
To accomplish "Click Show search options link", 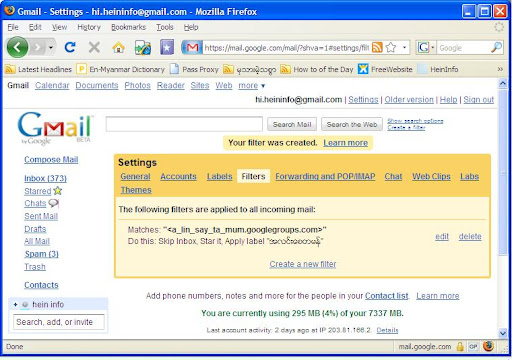I will click(415, 121).
